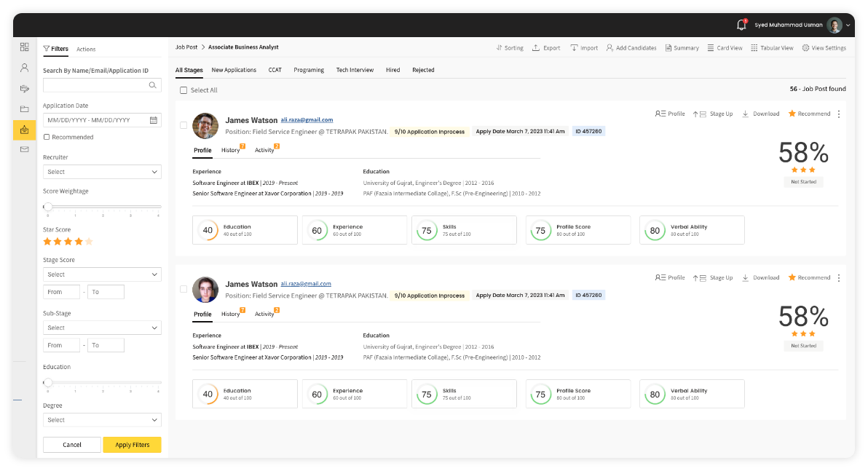Click the notification bell icon
The image size is (868, 471).
(x=741, y=25)
